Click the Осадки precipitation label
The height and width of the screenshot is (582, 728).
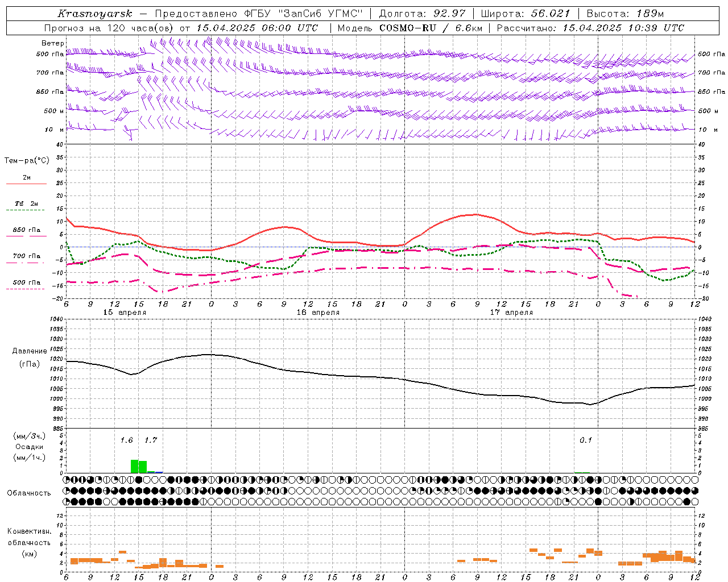30,447
